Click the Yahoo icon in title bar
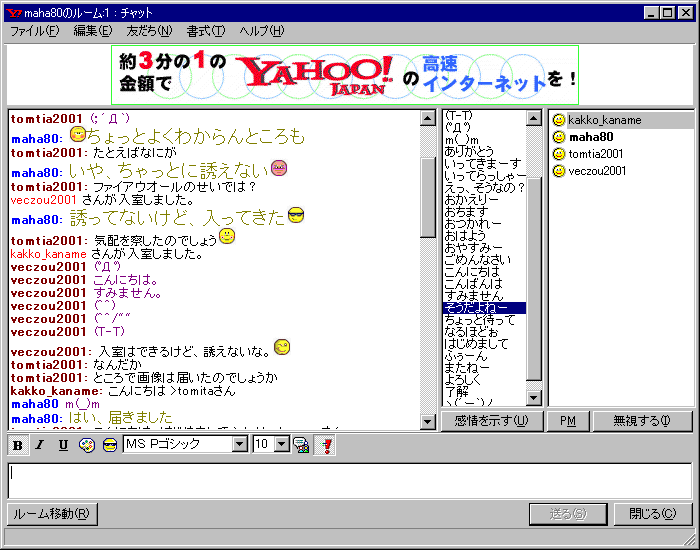 click(15, 13)
